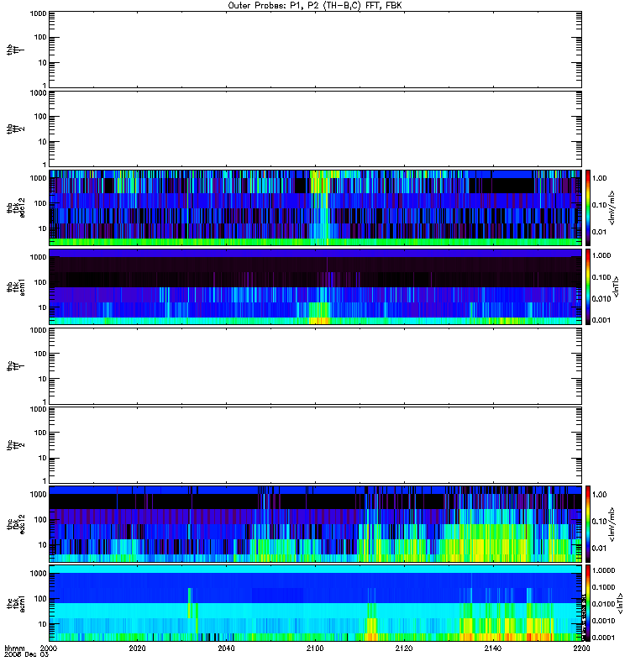Select the empty thc fff 2 plot panel
Viewport: 630px width, 672px height.
coord(315,445)
